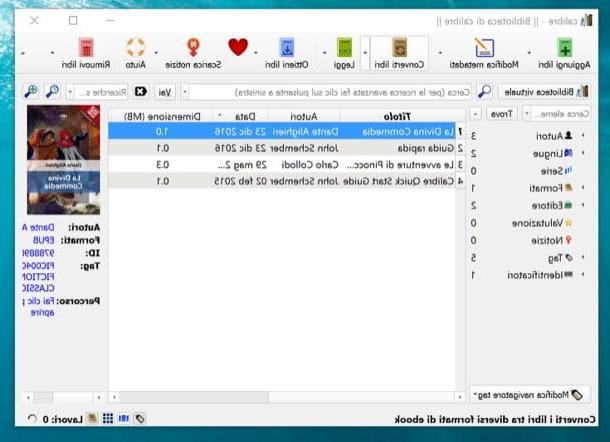Click the Cerca elemento input field
Viewport: 610px width, 442px height.
[x=561, y=114]
